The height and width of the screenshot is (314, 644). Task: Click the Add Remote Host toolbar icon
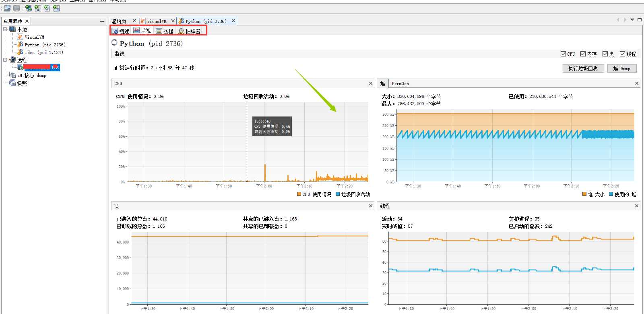(29, 8)
